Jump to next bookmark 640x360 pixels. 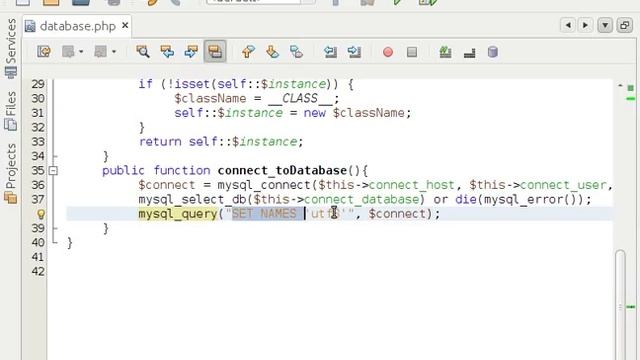[272, 52]
